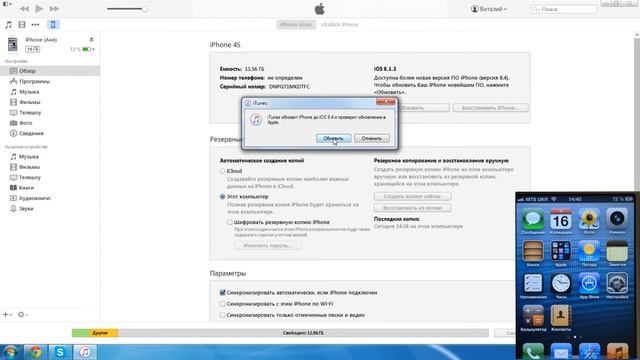Toggle Синхронизировать только отмеченные песни и видео
The height and width of the screenshot is (360, 640).
click(x=222, y=315)
